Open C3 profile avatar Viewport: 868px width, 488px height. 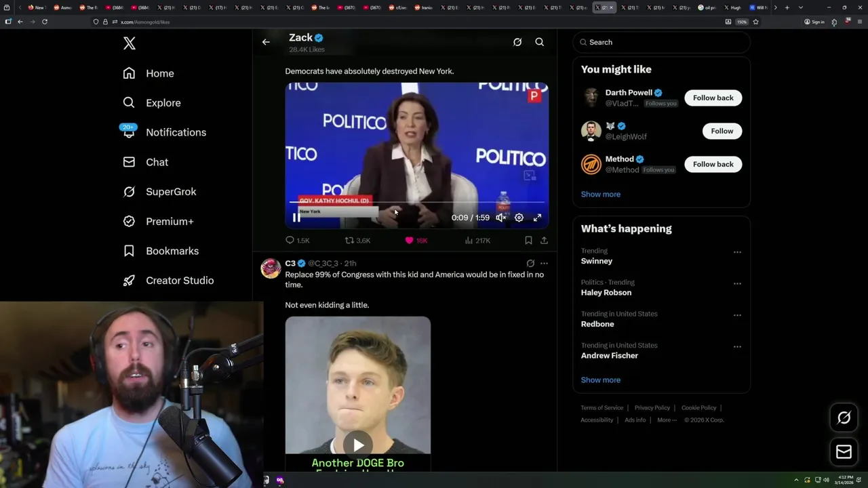[x=271, y=268]
